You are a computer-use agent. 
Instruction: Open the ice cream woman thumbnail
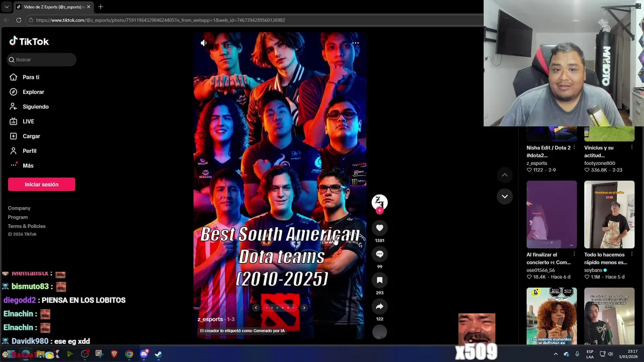coord(551,316)
